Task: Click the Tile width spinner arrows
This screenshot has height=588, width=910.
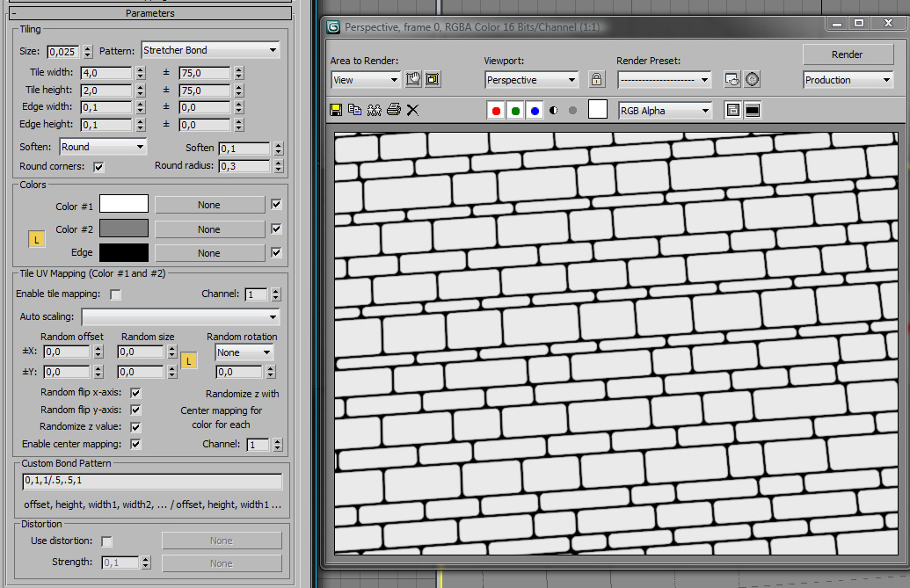Action: pos(141,73)
